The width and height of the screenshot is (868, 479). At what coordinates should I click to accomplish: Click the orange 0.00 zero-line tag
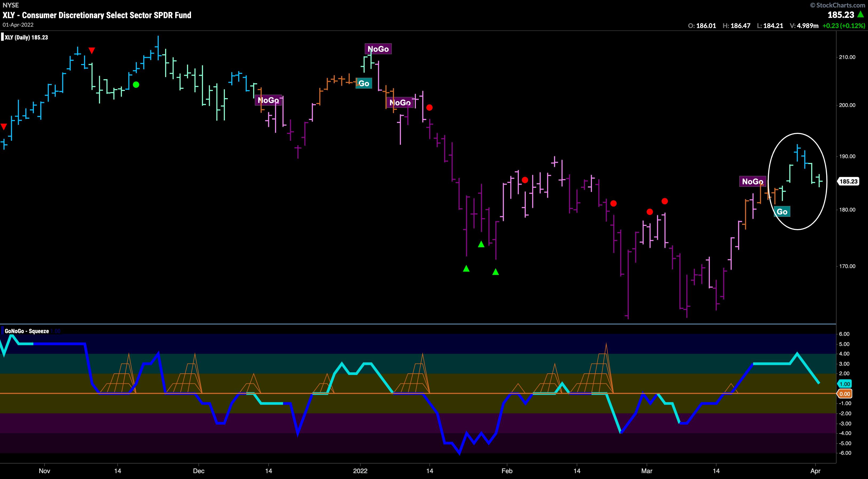(x=845, y=394)
